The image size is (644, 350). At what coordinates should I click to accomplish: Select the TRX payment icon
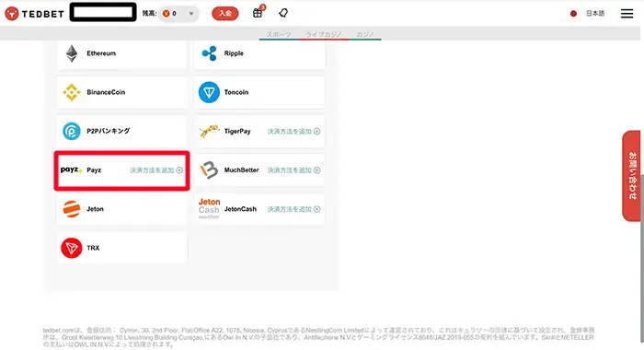pos(72,248)
